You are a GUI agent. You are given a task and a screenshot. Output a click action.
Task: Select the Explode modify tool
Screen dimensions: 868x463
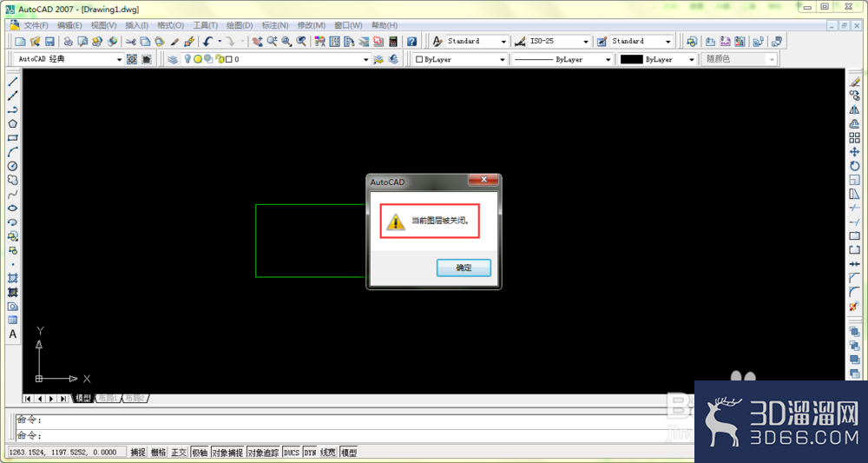point(855,307)
